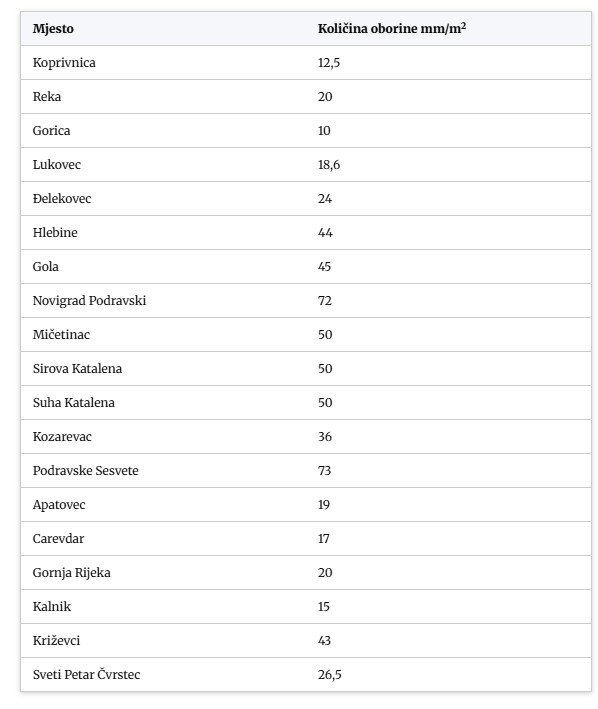The image size is (598, 709).
Task: Select the Novigrad Podravski cell
Action: pos(89,301)
